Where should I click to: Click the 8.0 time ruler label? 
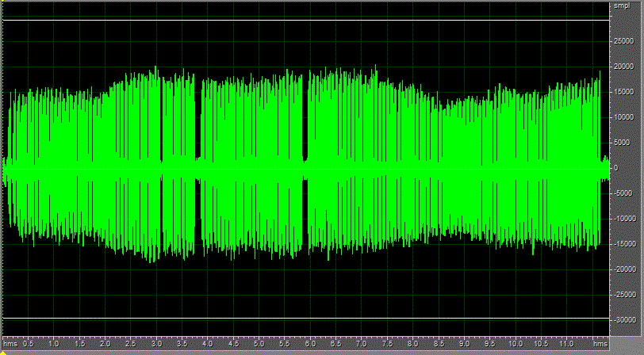412,343
